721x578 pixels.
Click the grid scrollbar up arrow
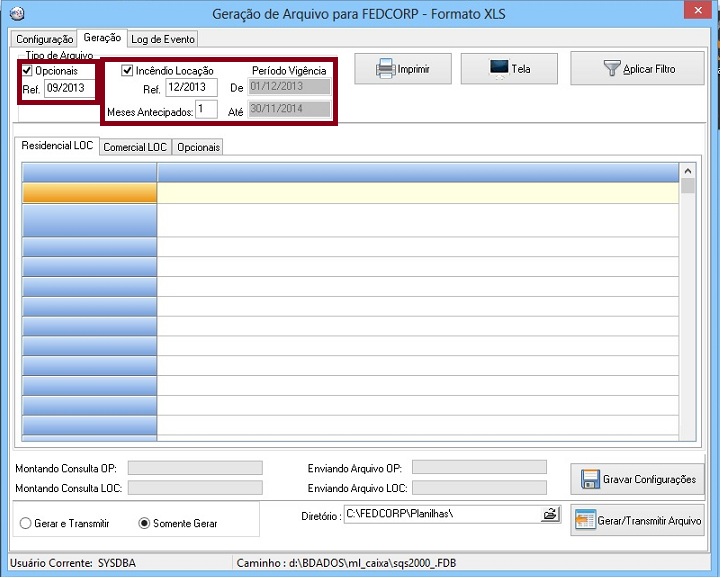coord(687,171)
